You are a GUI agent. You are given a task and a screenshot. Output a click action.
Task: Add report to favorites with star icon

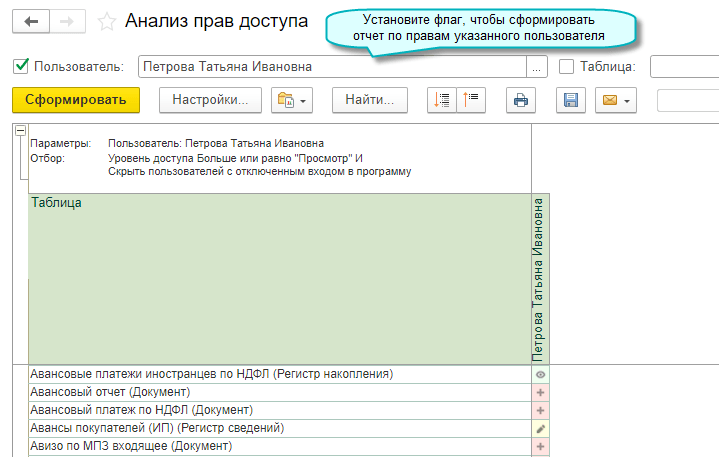pos(107,22)
